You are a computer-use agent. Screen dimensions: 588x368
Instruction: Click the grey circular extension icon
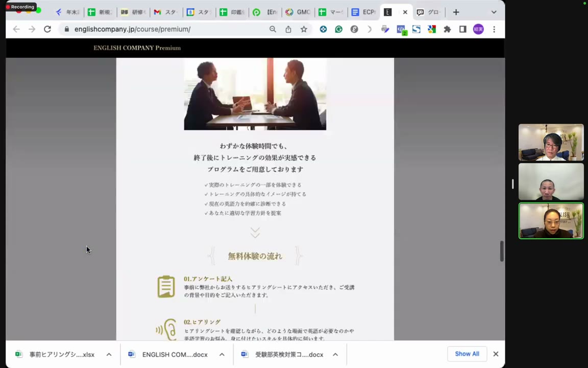(354, 29)
